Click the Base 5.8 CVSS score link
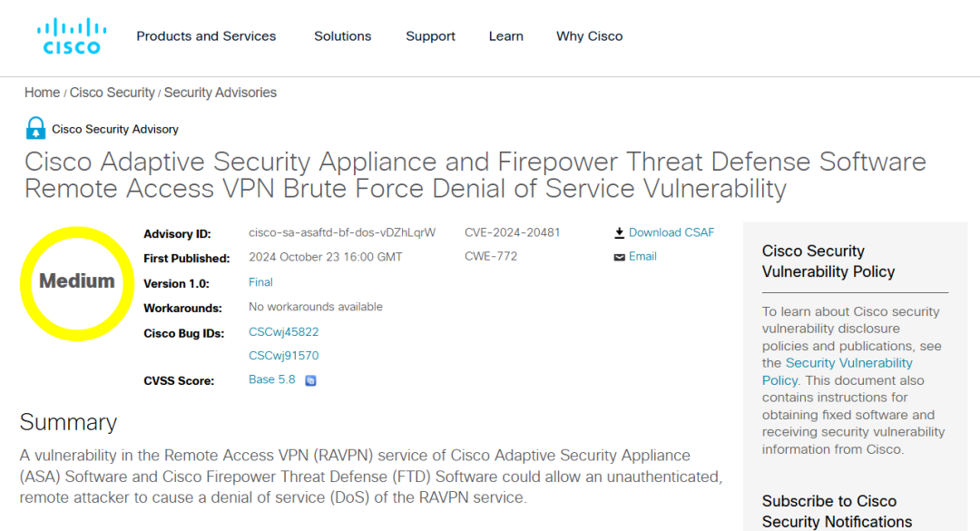 (272, 379)
